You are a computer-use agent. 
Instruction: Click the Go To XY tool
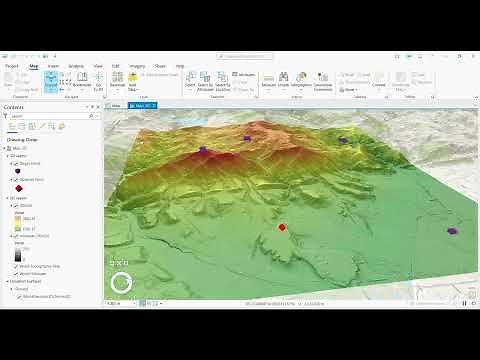tap(99, 82)
